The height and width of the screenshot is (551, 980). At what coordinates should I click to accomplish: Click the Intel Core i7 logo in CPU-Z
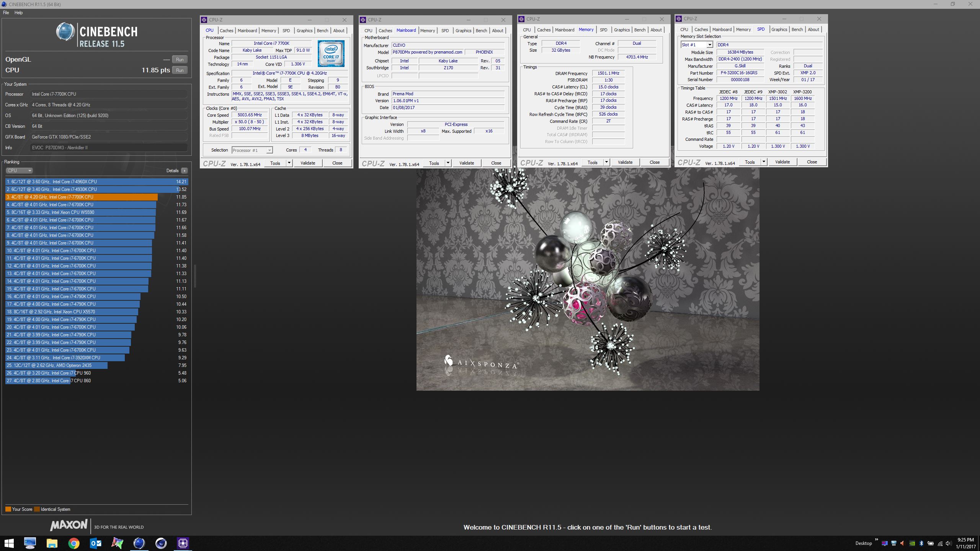(331, 54)
